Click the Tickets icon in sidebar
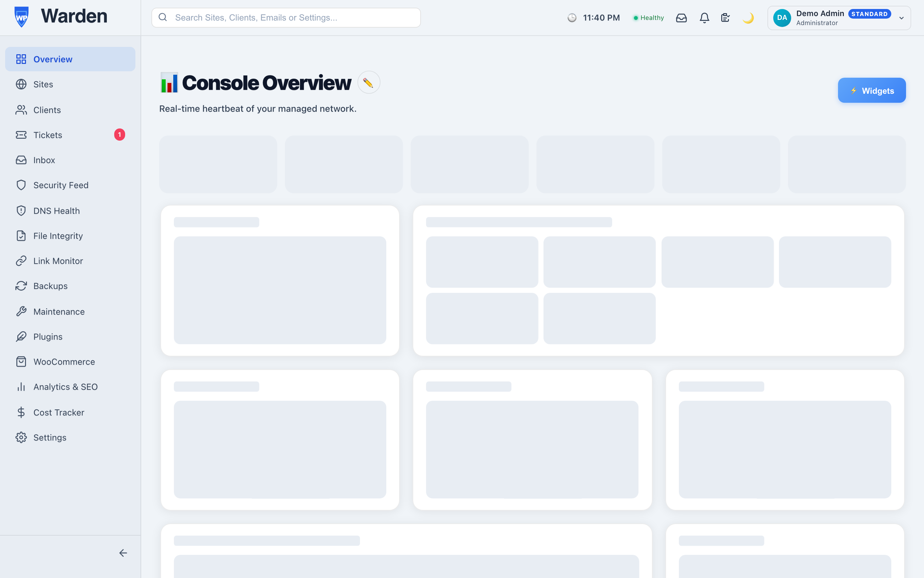Viewport: 924px width, 578px height. click(x=21, y=135)
